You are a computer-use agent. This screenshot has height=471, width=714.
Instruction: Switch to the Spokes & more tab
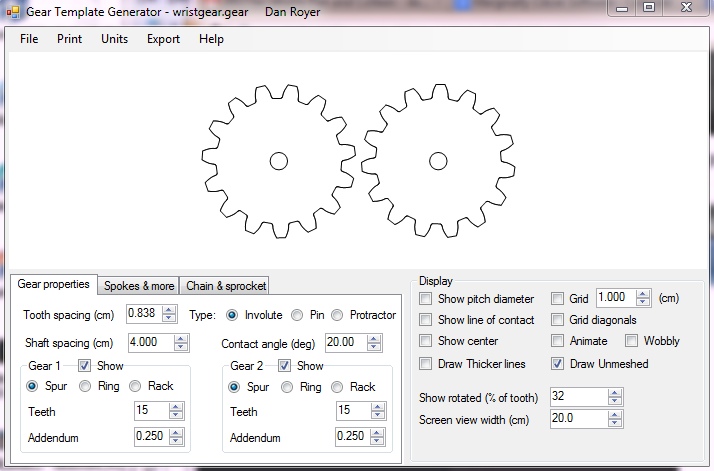pos(139,286)
